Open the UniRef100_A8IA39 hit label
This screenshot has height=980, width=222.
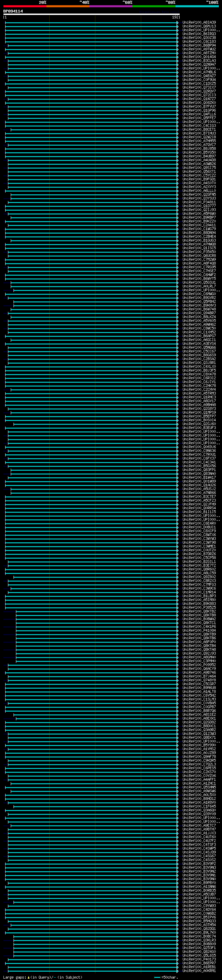(199, 23)
